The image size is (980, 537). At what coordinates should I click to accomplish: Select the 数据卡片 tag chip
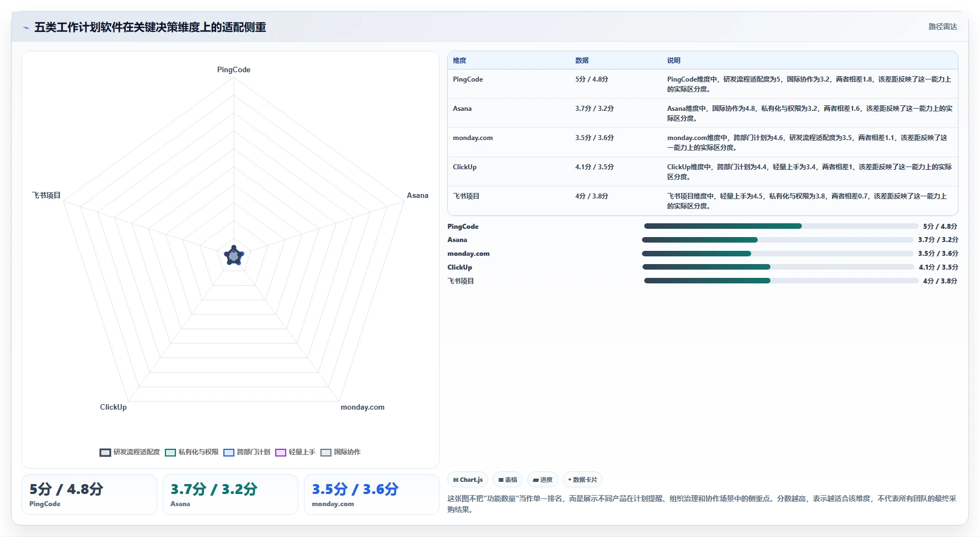(582, 480)
